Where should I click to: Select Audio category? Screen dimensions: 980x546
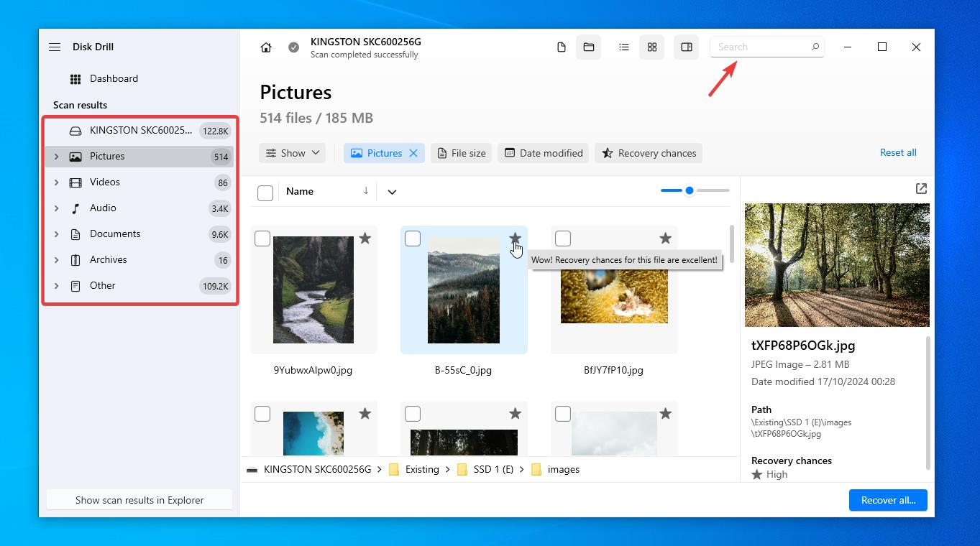click(x=139, y=208)
